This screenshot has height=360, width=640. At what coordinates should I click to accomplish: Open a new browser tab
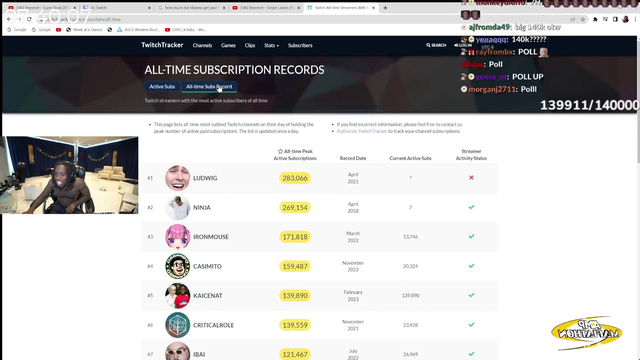385,8
